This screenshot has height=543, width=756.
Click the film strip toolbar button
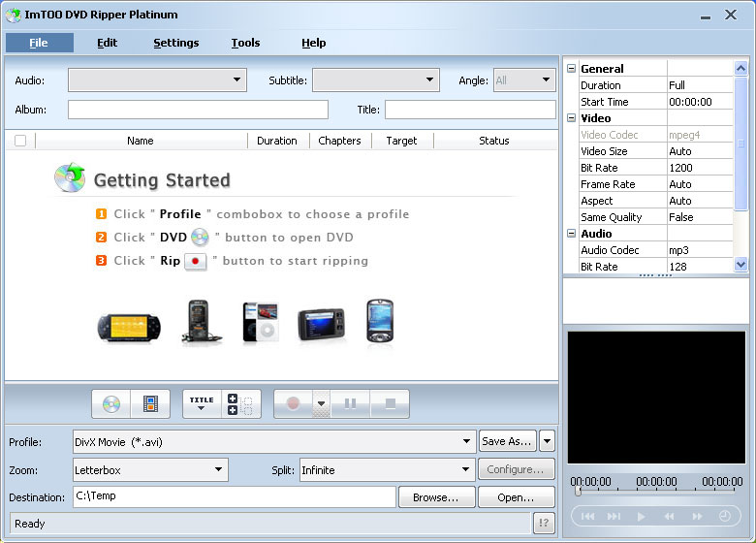point(150,403)
